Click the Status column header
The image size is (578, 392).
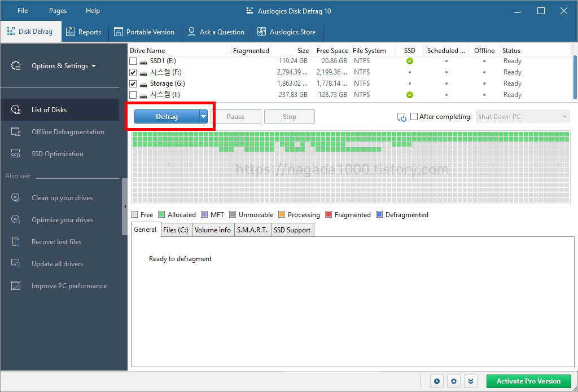point(511,51)
